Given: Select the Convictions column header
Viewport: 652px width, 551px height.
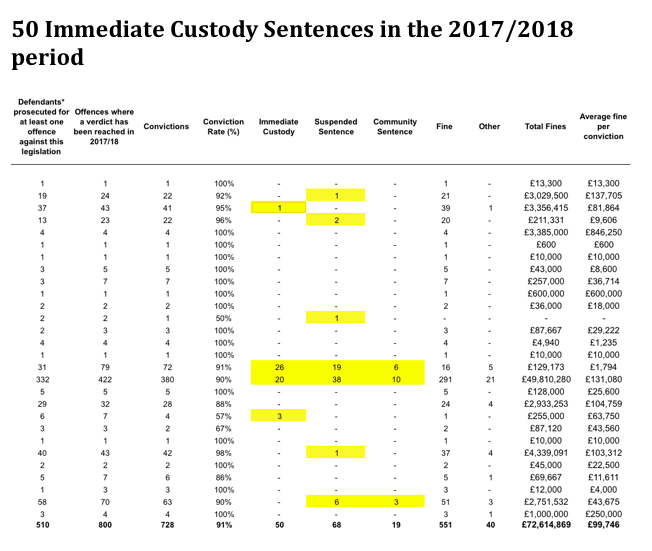Looking at the screenshot, I should (166, 126).
